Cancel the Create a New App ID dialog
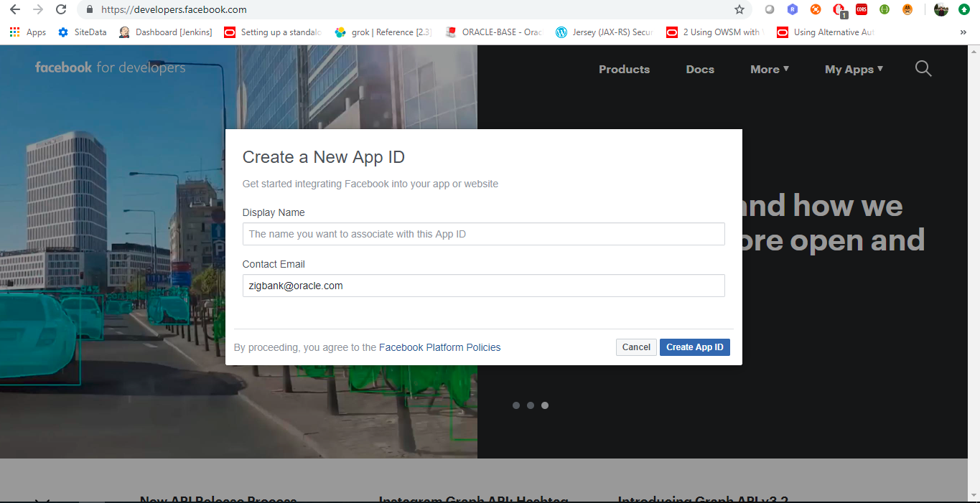Image resolution: width=980 pixels, height=503 pixels. 636,347
